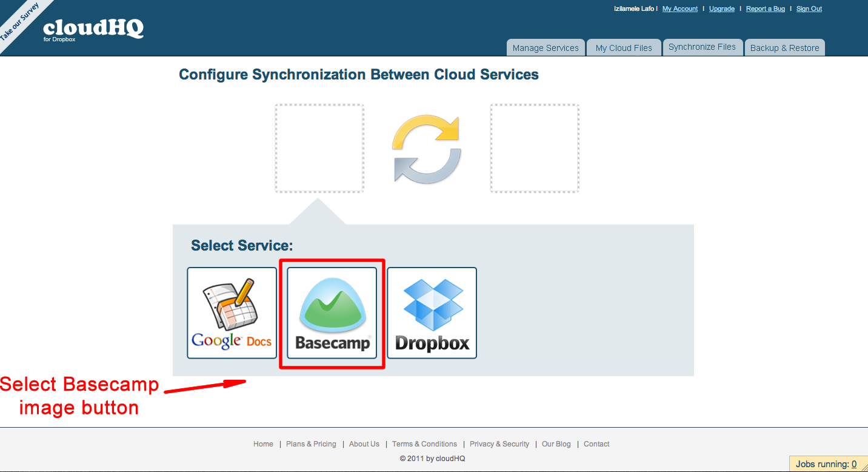Viewport: 868px width, 472px height.
Task: Open My Account link
Action: click(x=680, y=8)
